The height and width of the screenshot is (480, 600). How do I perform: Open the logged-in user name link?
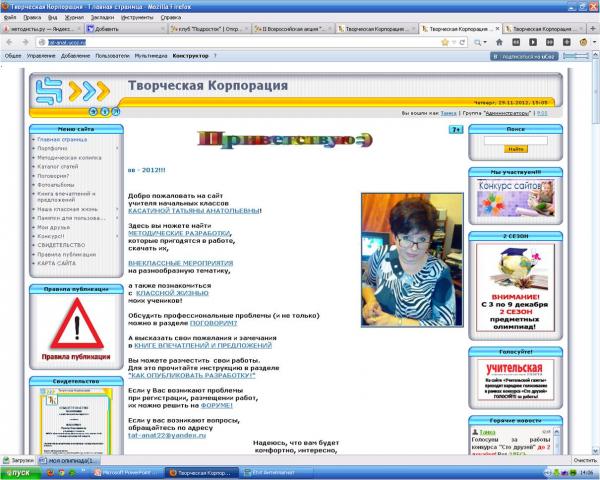point(448,113)
